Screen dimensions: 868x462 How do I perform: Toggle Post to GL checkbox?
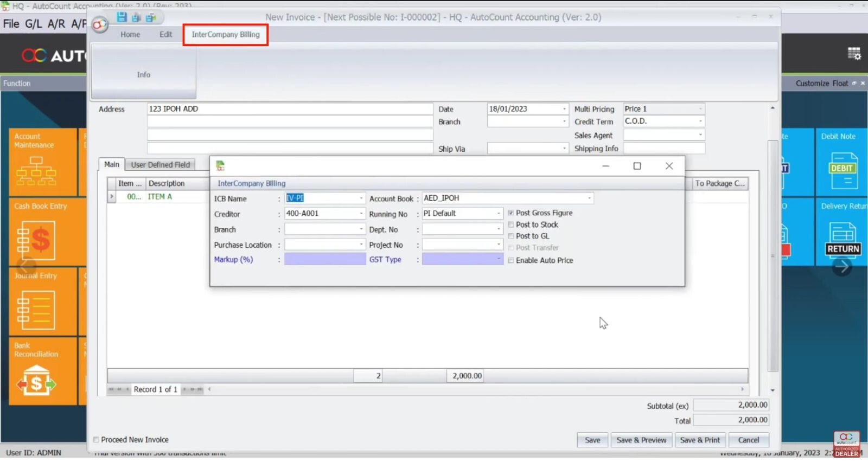(x=510, y=236)
